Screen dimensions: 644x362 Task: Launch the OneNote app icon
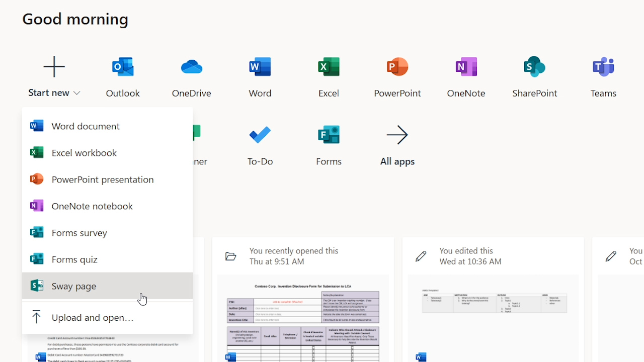466,66
